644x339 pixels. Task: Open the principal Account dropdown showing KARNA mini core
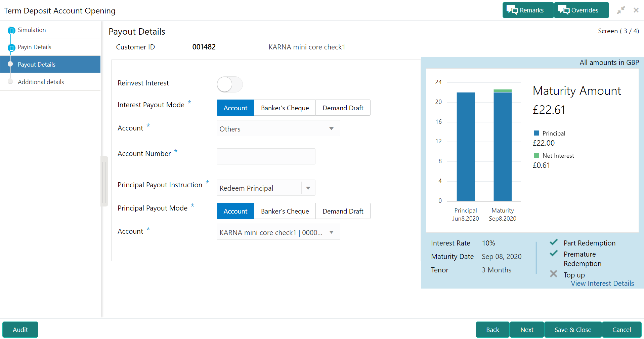tap(278, 232)
